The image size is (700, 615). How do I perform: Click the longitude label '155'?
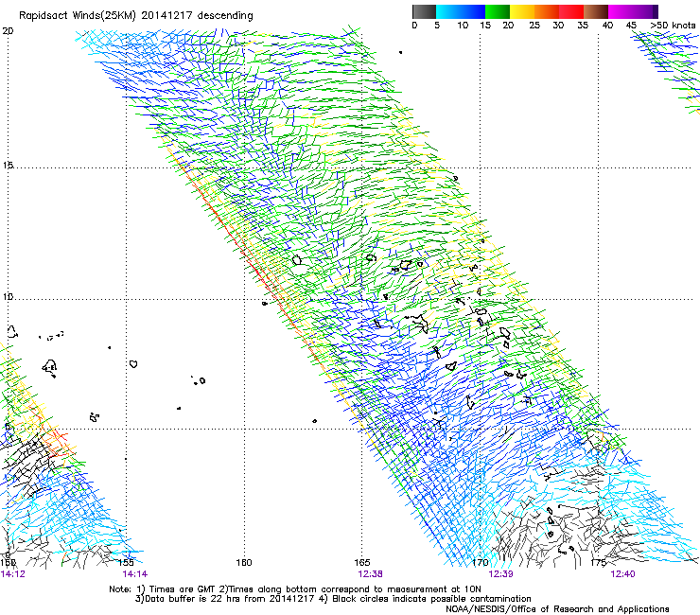[127, 562]
